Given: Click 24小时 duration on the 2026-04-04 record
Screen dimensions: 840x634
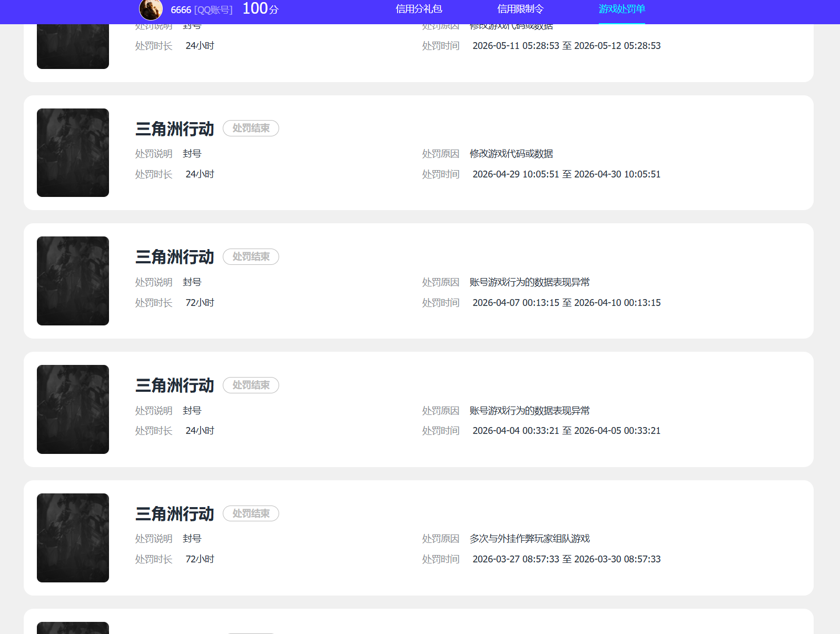Looking at the screenshot, I should point(200,431).
